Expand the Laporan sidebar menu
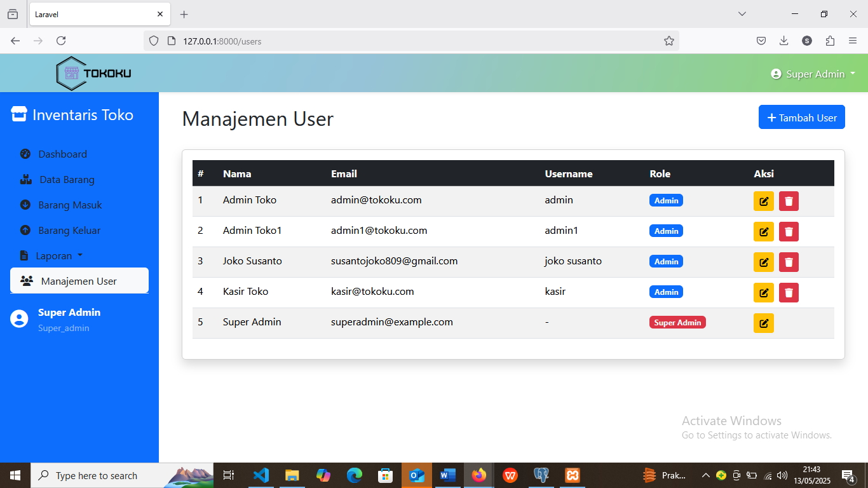 (53, 255)
